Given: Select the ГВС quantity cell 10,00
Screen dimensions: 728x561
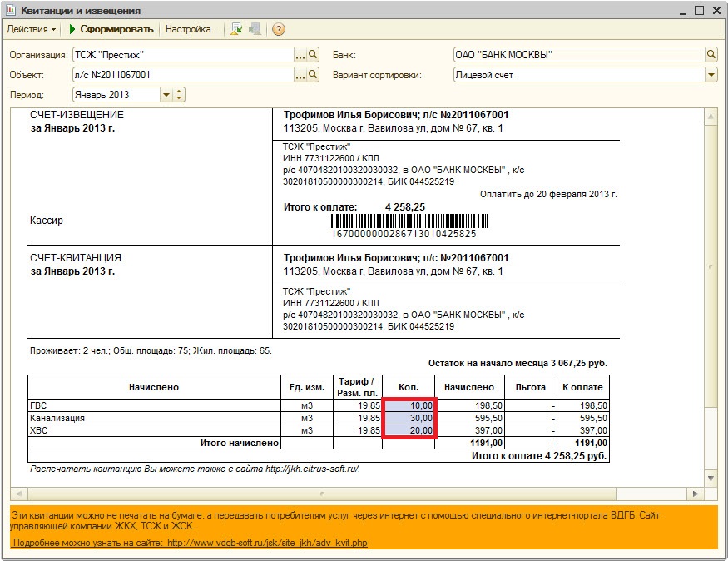Looking at the screenshot, I should [x=409, y=405].
